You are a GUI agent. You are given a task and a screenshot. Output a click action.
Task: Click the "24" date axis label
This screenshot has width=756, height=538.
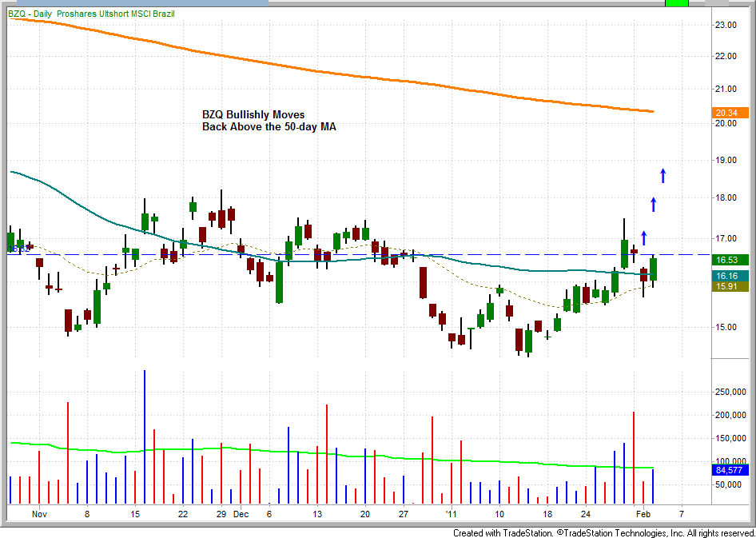point(585,514)
